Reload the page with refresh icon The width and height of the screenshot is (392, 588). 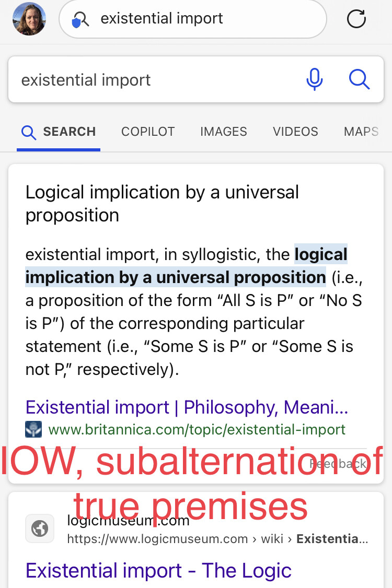tap(356, 19)
